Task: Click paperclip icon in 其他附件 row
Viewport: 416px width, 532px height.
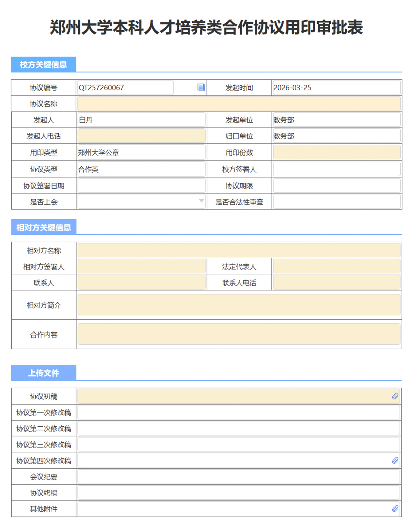Action: [395, 509]
